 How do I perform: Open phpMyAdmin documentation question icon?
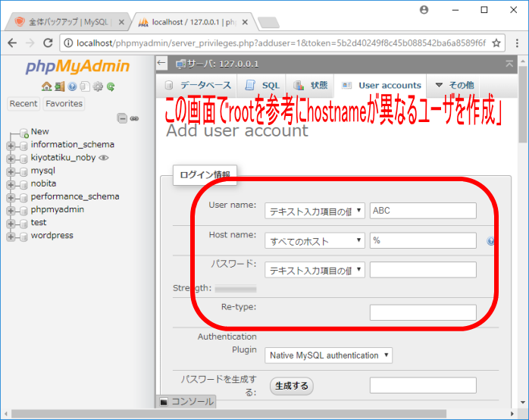(x=72, y=86)
